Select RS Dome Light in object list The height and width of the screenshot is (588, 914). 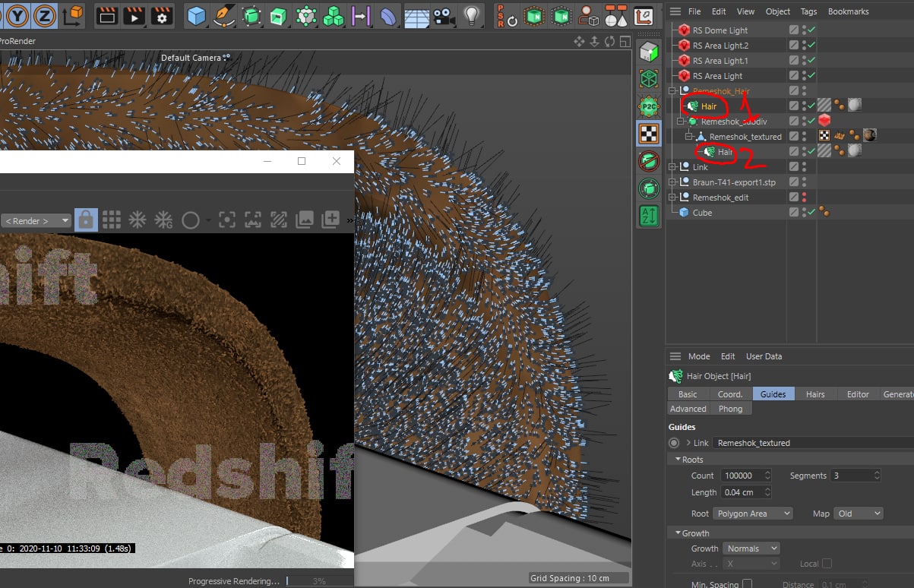[720, 30]
